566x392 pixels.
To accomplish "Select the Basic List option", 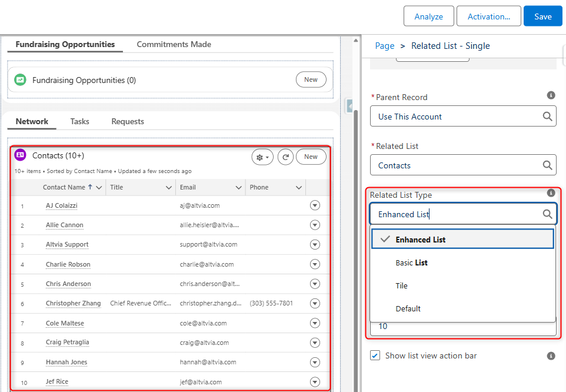I will coord(411,263).
